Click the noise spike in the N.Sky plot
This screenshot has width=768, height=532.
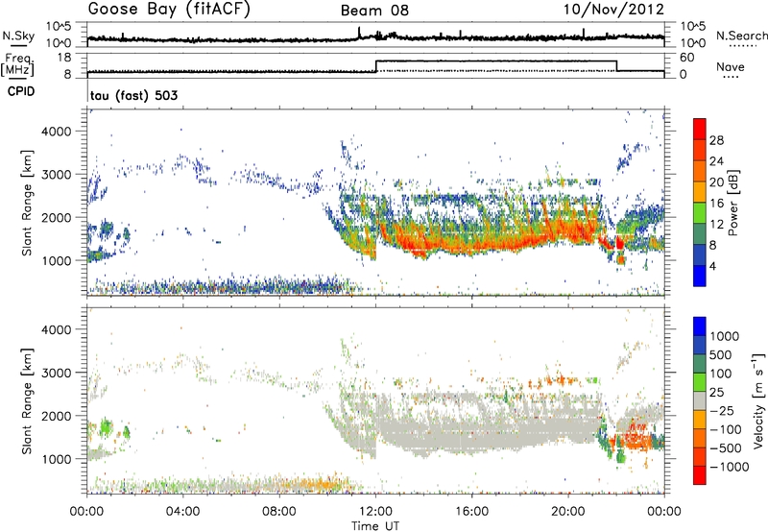[359, 32]
